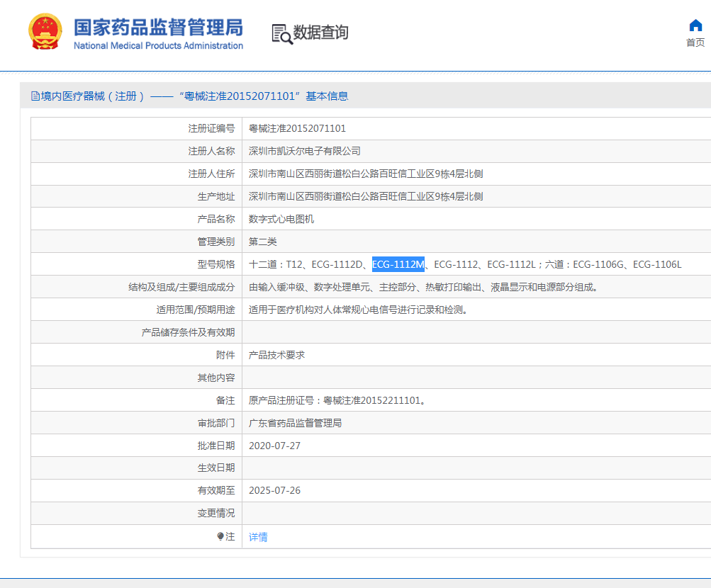
Task: Click the 附件 row label
Action: 225,355
